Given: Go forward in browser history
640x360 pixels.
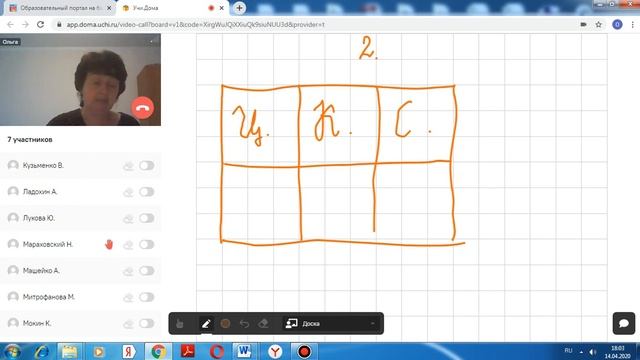Looking at the screenshot, I should 25,24.
